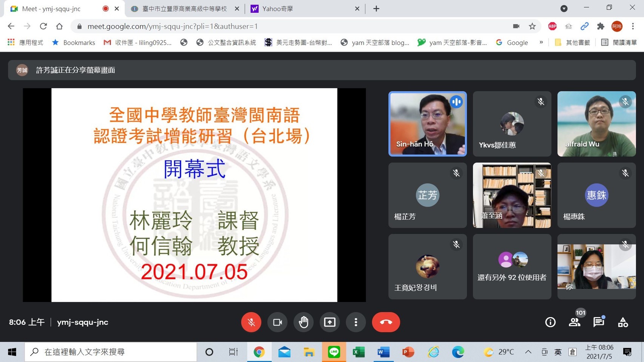644x362 pixels.
Task: Click the 還有另外 92 位使用者 tile
Action: tap(512, 267)
